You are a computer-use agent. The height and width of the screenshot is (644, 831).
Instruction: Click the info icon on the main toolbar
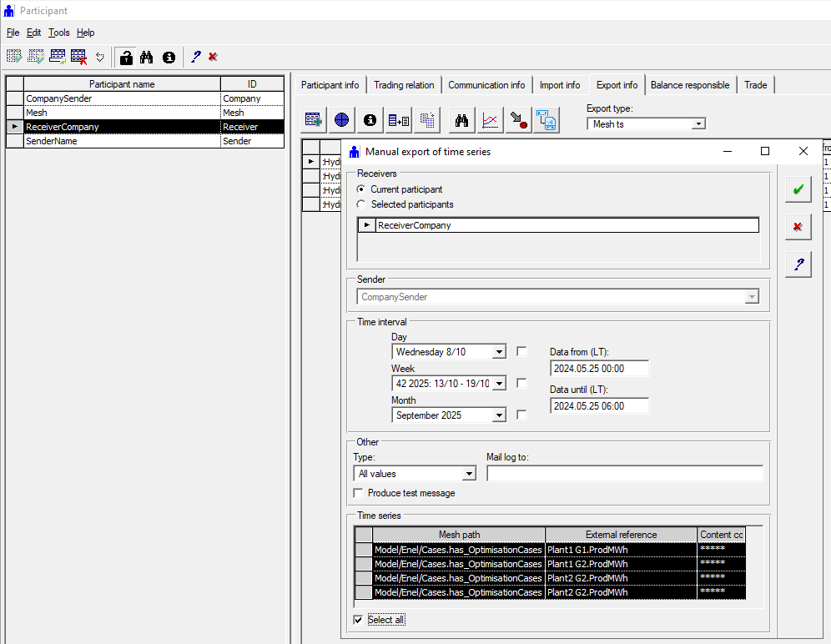pos(168,57)
